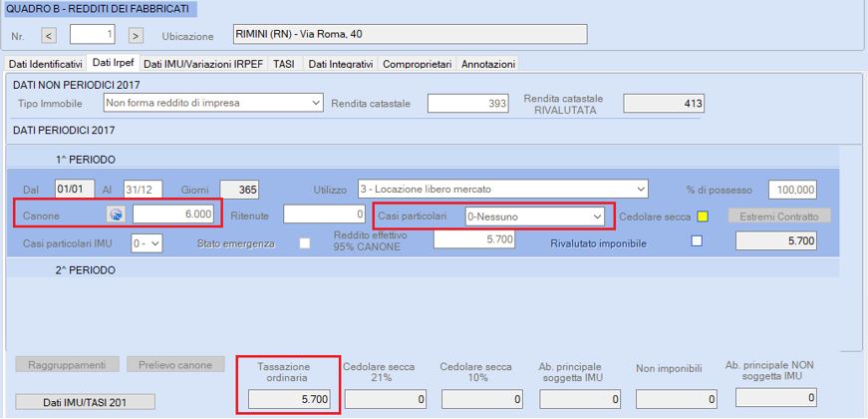Open the Casi particolari dropdown
The image size is (868, 419).
point(534,216)
